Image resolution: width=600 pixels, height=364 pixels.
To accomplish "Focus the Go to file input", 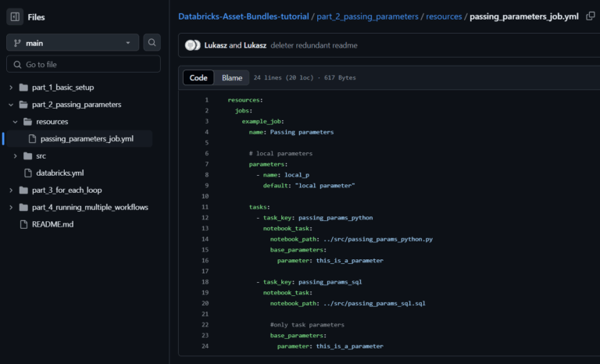I will click(84, 64).
